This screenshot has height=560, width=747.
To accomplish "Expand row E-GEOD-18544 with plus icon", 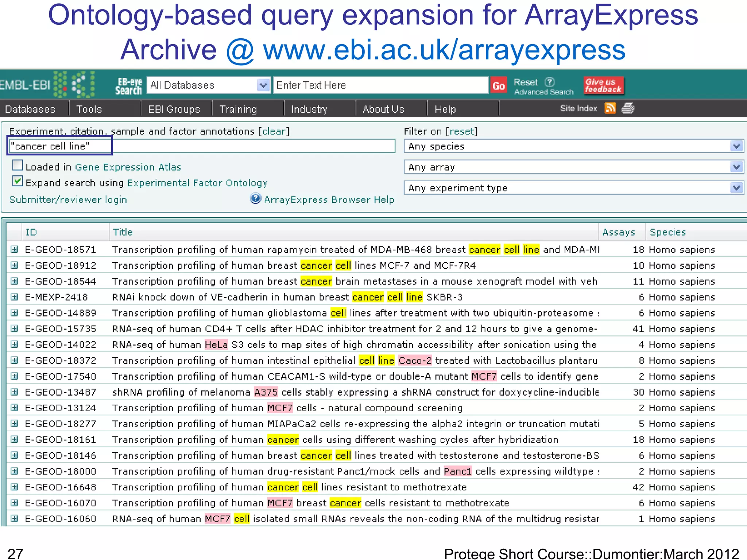I will pyautogui.click(x=15, y=281).
